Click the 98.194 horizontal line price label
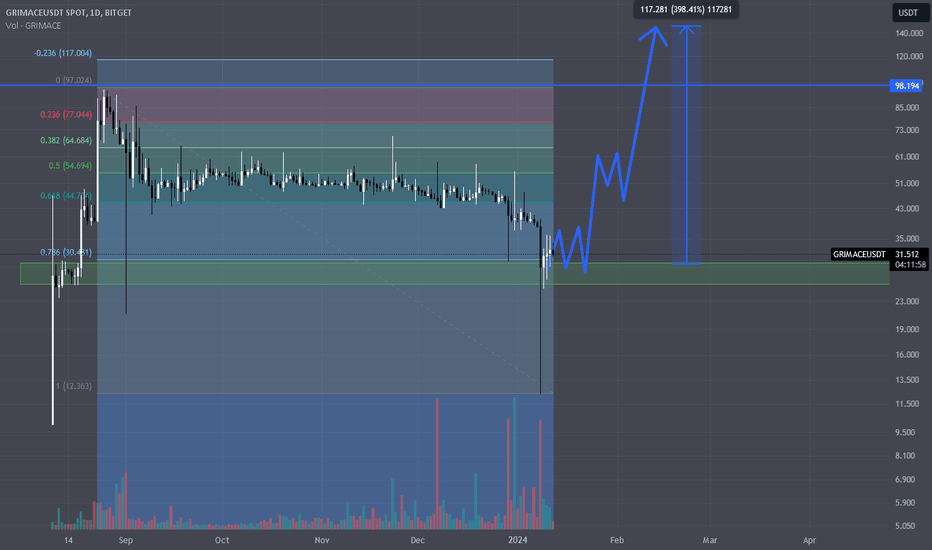The width and height of the screenshot is (932, 550). pos(906,86)
